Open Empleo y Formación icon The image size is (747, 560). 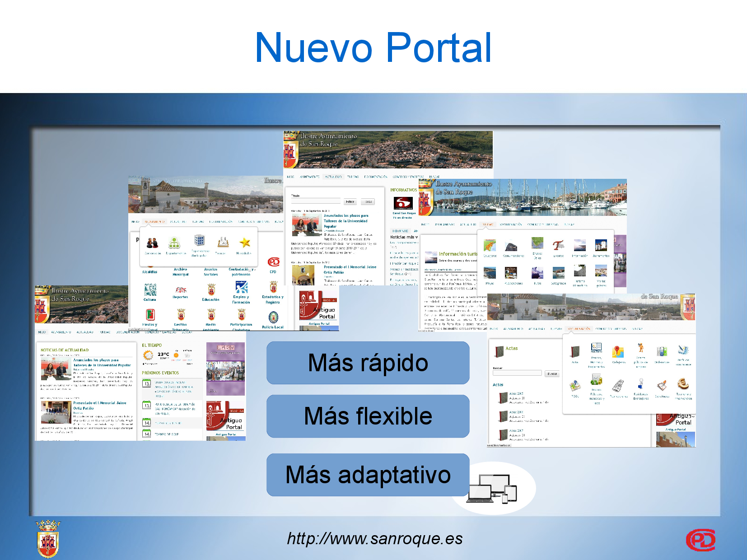click(242, 287)
